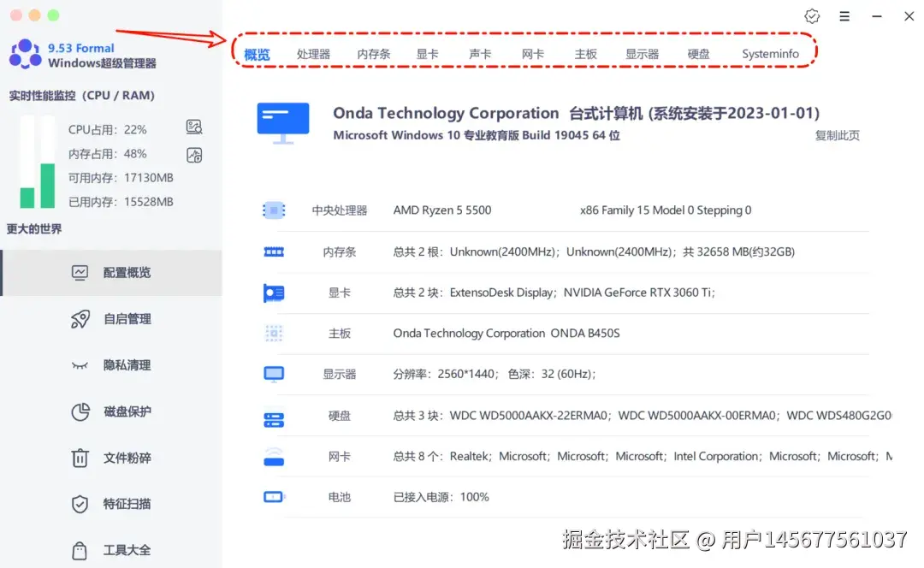Viewport: 924px width, 568px height.
Task: Click WDC WD5000AAKX-22ERMA0 disk entry
Action: tap(529, 416)
